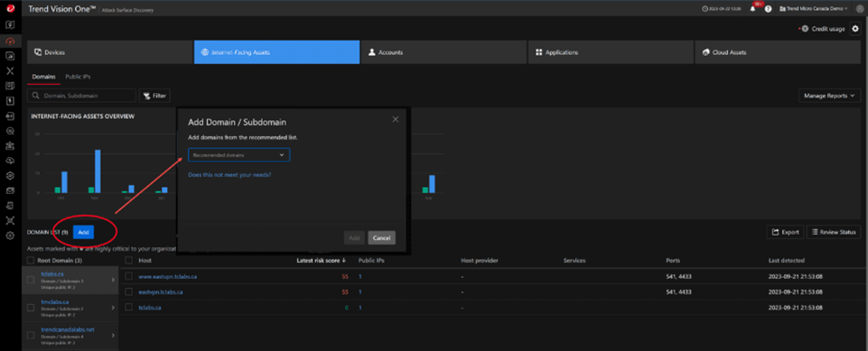This screenshot has width=868, height=351.
Task: Open the hexagon sidebar icon
Action: 10,176
